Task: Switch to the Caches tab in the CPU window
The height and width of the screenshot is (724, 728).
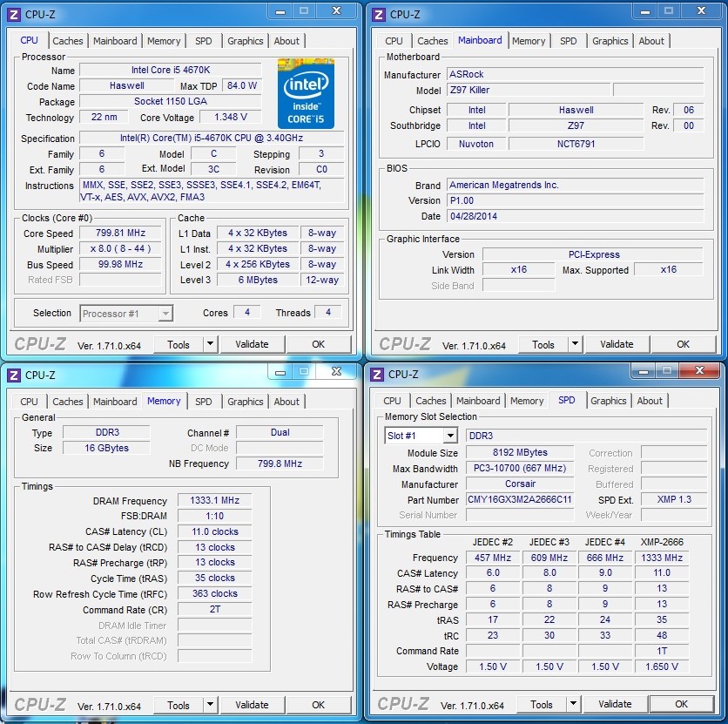Action: click(x=68, y=41)
